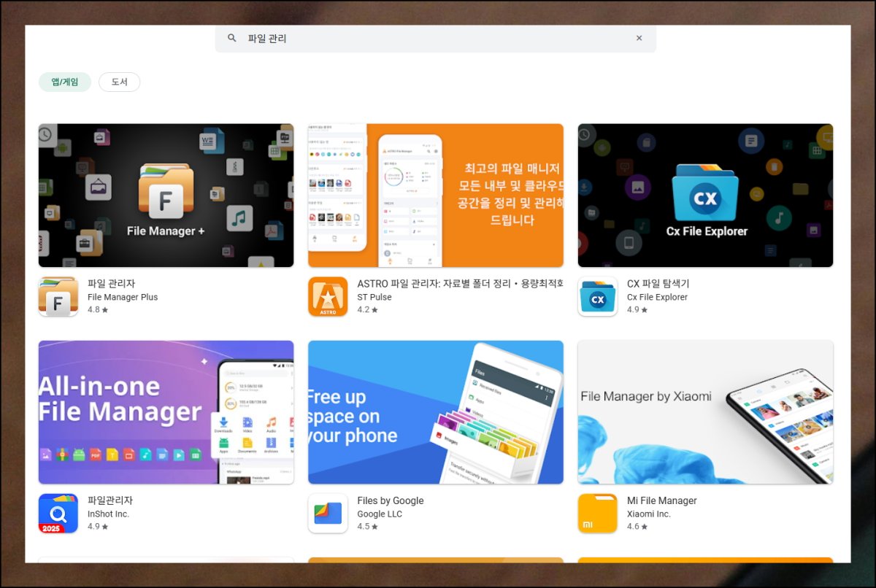Click developer name File Manager Plus
Viewport: 876px width, 588px height.
coord(123,297)
